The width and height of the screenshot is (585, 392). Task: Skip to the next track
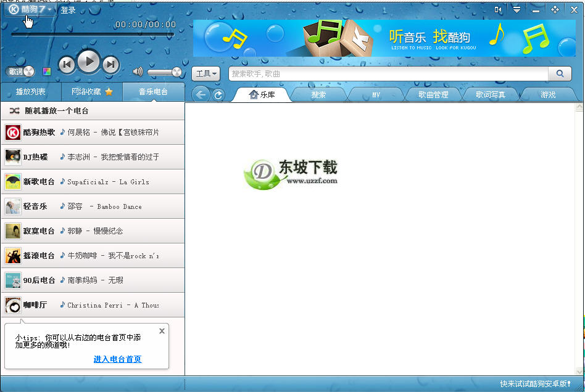tap(110, 65)
